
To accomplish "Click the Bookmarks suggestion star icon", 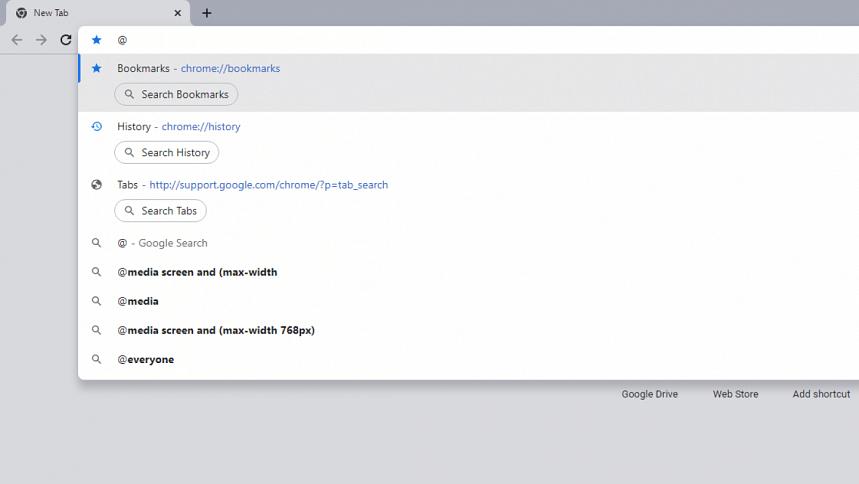I will pos(96,69).
